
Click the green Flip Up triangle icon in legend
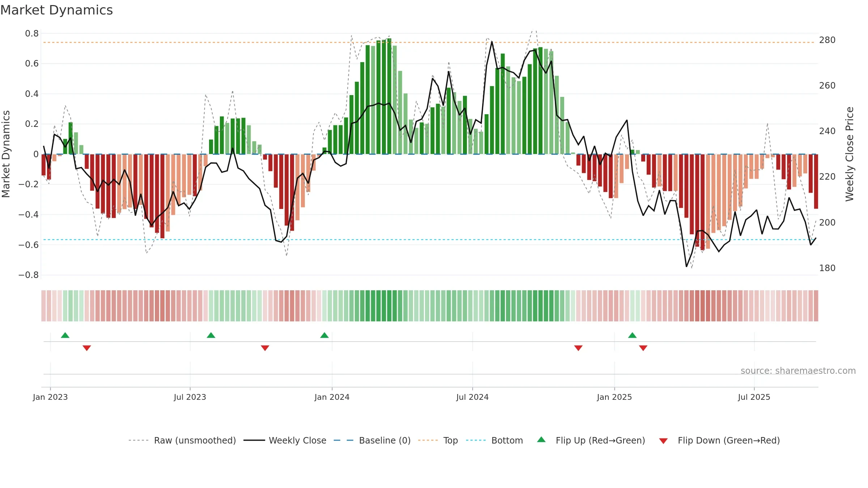point(541,440)
